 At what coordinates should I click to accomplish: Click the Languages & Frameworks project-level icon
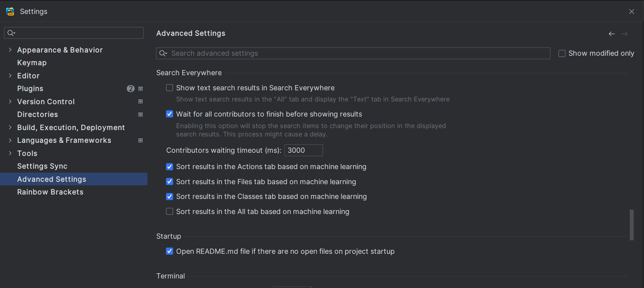point(140,140)
